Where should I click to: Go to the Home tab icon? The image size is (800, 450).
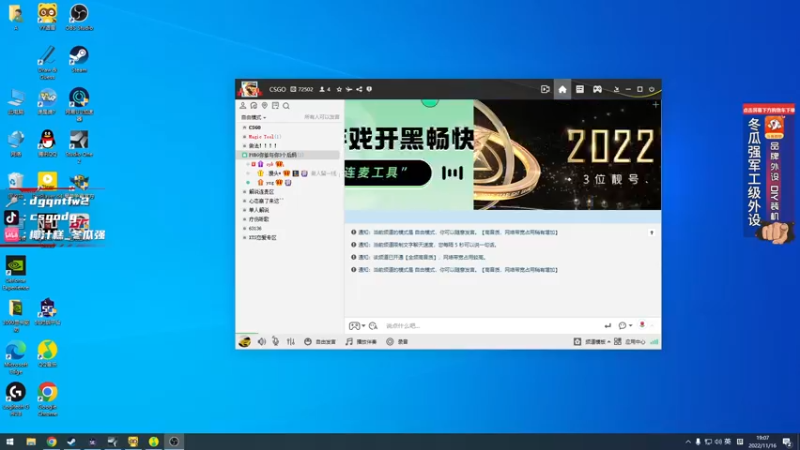[x=562, y=89]
